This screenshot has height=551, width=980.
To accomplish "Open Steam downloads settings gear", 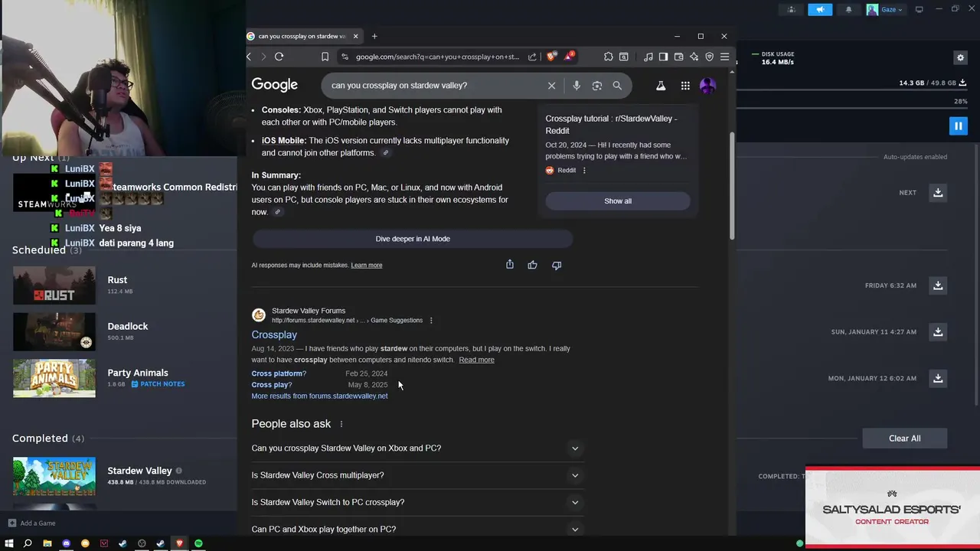I will (960, 57).
